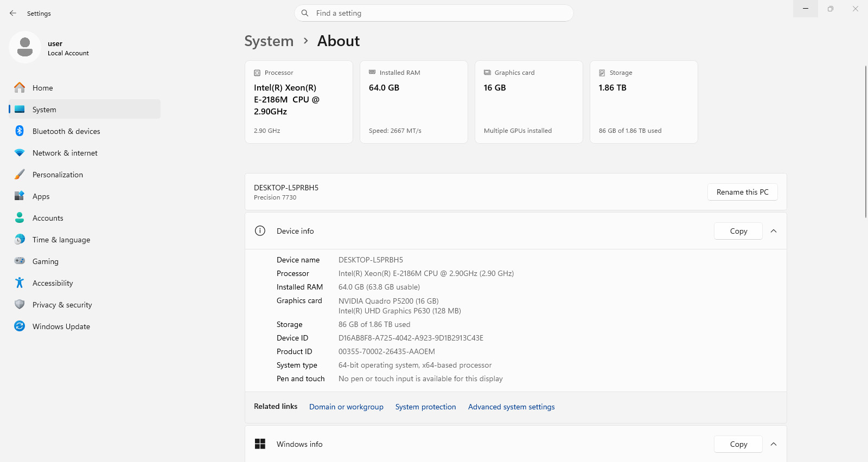
Task: Click the Local Account label under user
Action: click(x=68, y=53)
